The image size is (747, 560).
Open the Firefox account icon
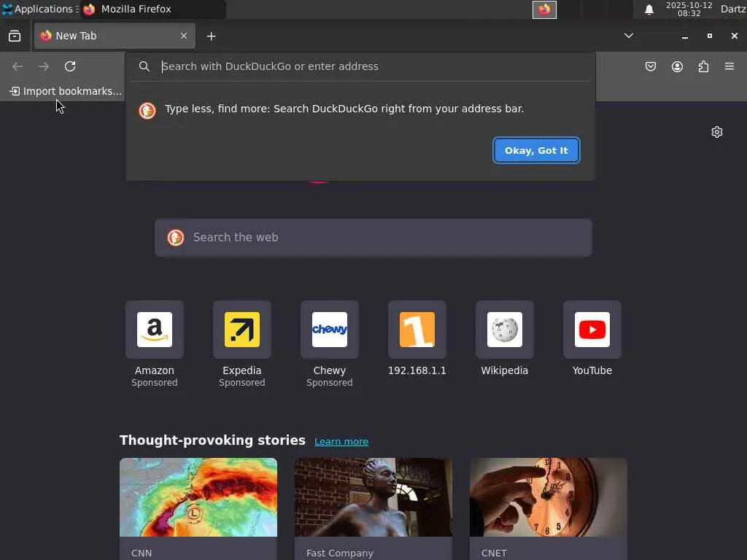tap(677, 66)
